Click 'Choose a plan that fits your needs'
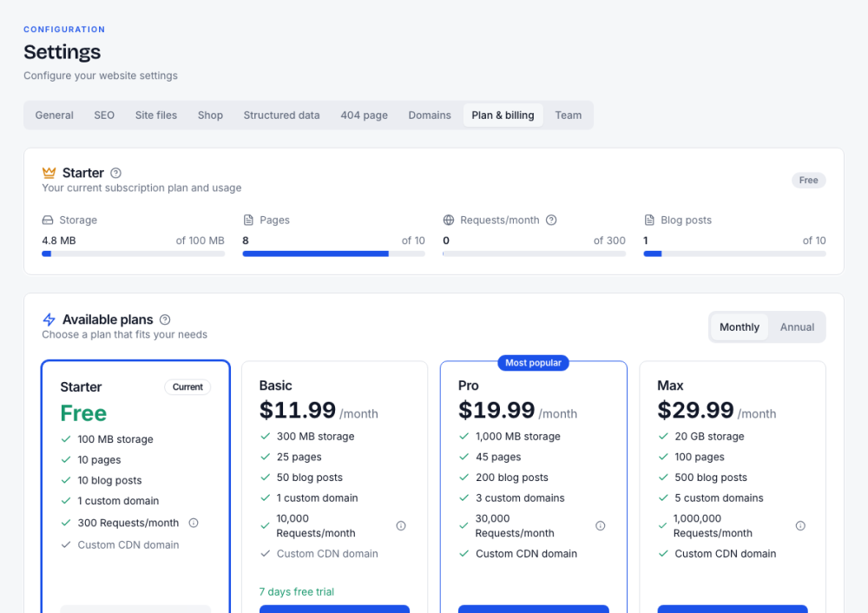868x613 pixels. [124, 334]
